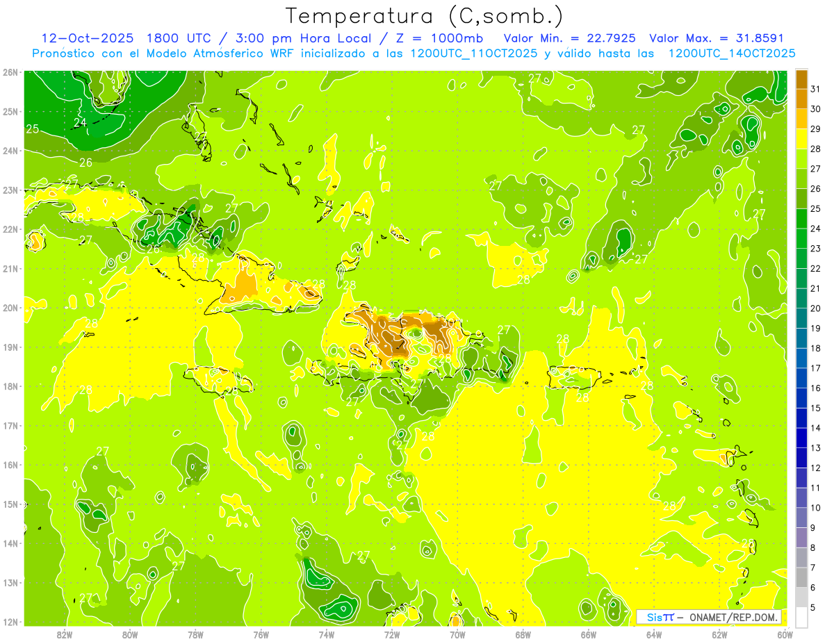
Task: Click the '22N' latitude axis label
Action: click(x=10, y=229)
